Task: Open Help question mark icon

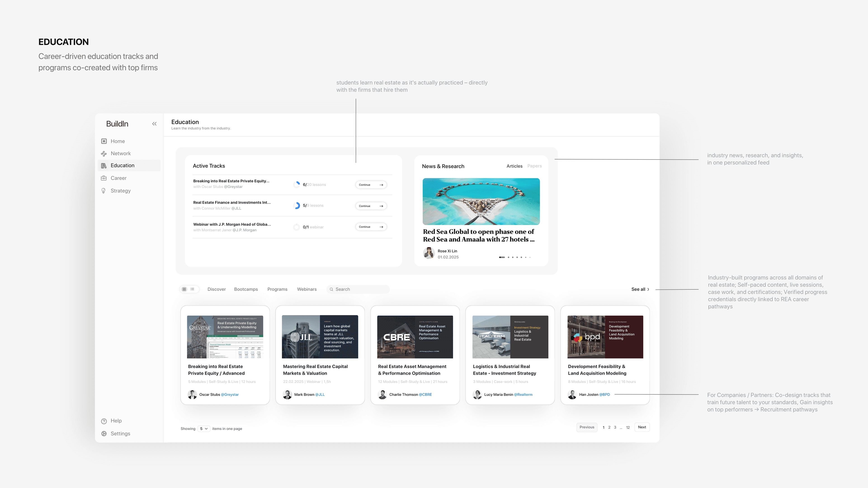Action: [x=104, y=421]
